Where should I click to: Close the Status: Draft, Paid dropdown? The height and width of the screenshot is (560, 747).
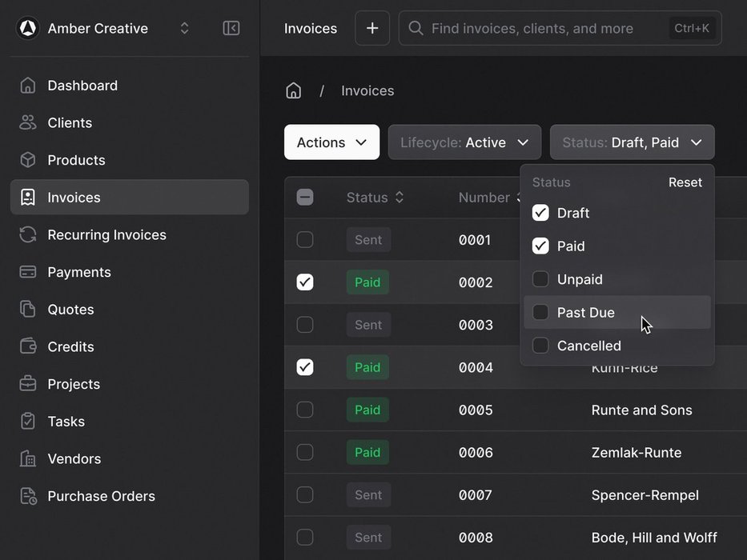click(633, 142)
